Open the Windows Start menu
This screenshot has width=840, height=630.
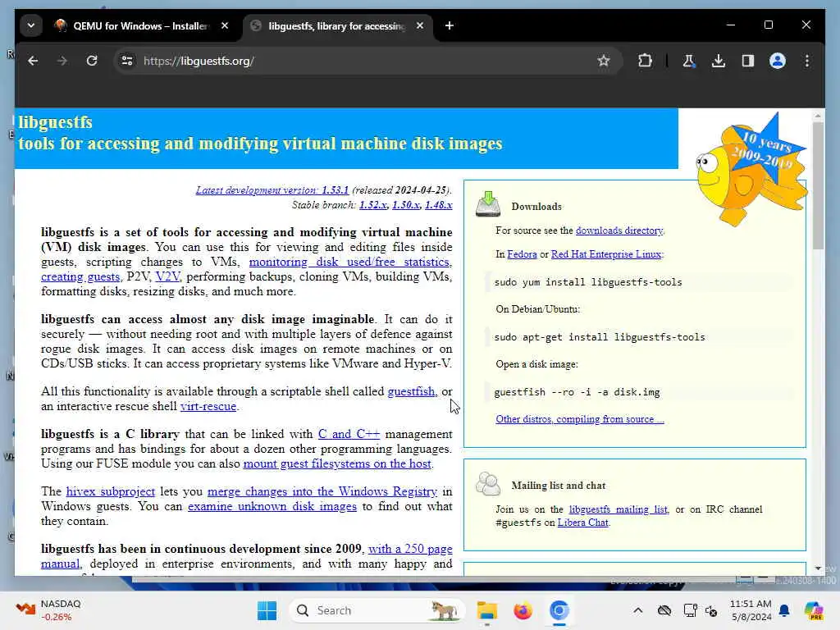click(x=267, y=610)
